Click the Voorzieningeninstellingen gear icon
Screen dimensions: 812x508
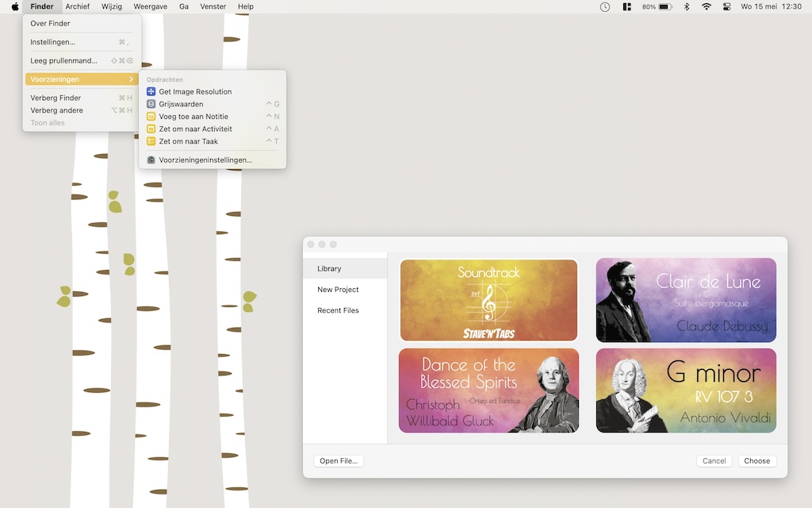coord(151,160)
